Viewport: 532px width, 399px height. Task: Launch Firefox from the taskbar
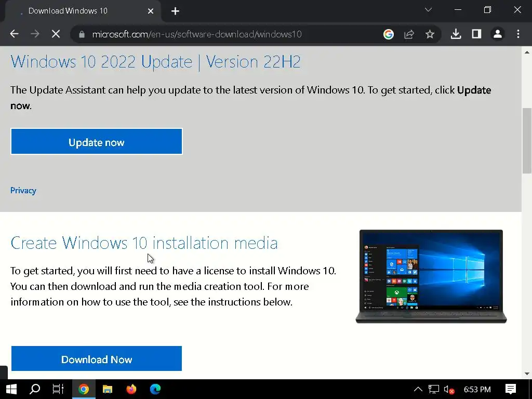pyautogui.click(x=131, y=389)
